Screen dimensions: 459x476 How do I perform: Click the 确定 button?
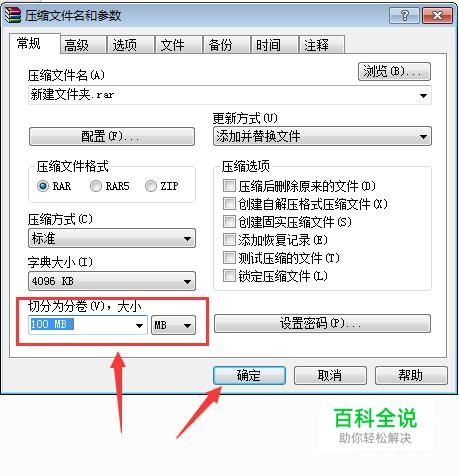tap(249, 375)
